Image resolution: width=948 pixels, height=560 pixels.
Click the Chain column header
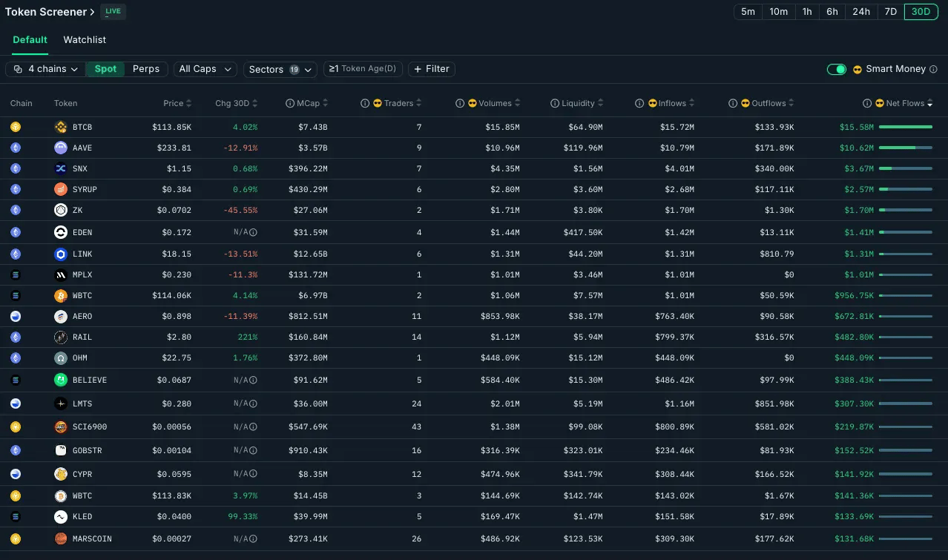pyautogui.click(x=22, y=103)
